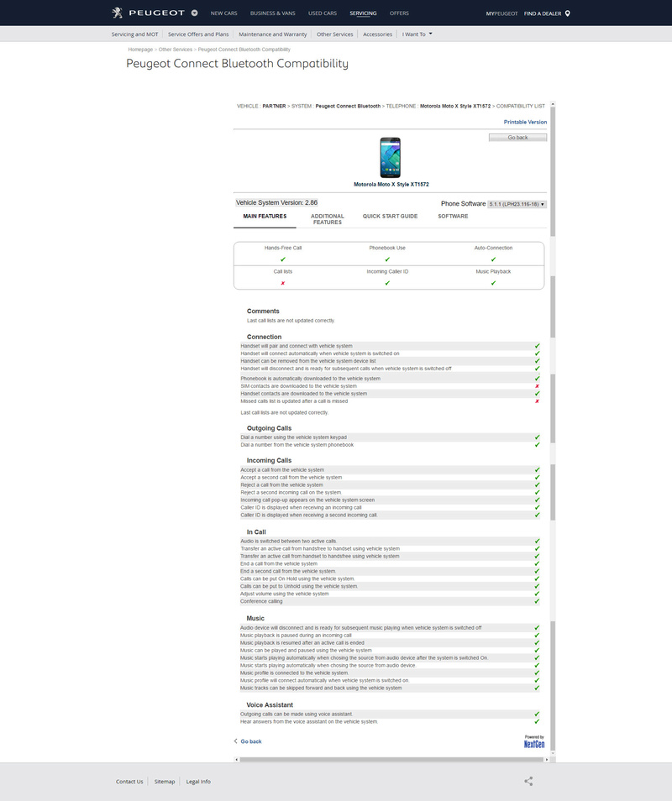Screen dimensions: 672x801
Task: Click the Auto-Connection green check
Action: click(493, 259)
